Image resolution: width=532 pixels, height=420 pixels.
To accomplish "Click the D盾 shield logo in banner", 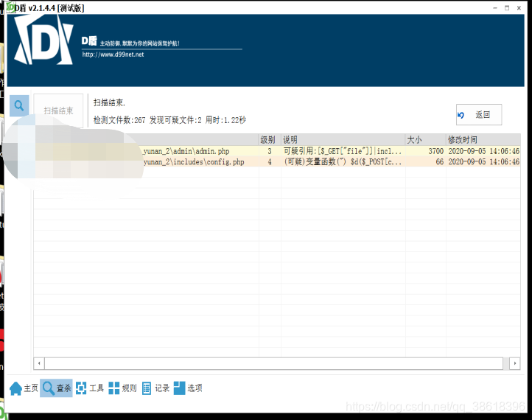I will (43, 41).
